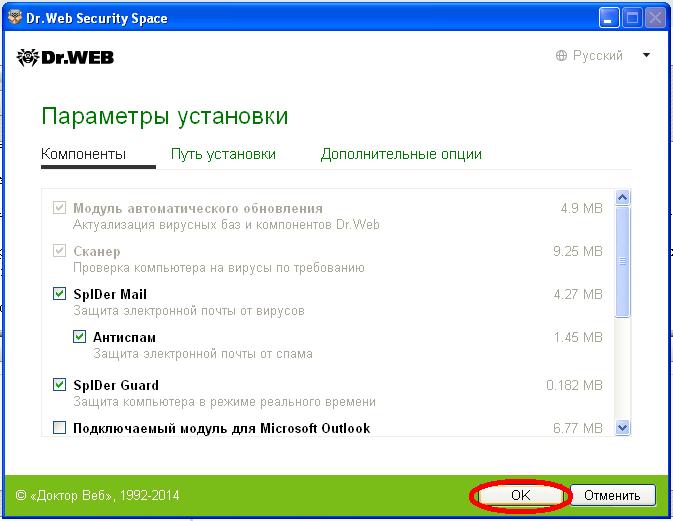Viewport: 673px width, 521px height.
Task: Uncheck the SpIDer Guard checkbox
Action: (59, 385)
